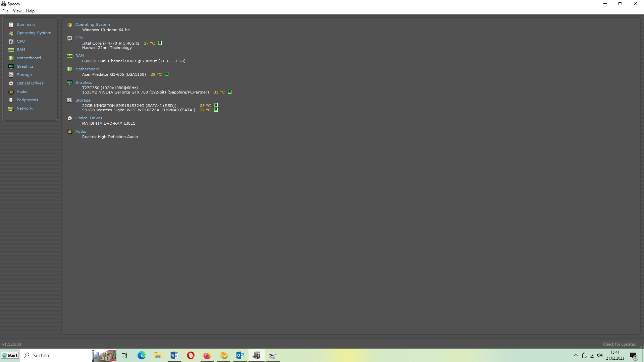
Task: Click the CPU icon in sidebar
Action: pyautogui.click(x=11, y=42)
